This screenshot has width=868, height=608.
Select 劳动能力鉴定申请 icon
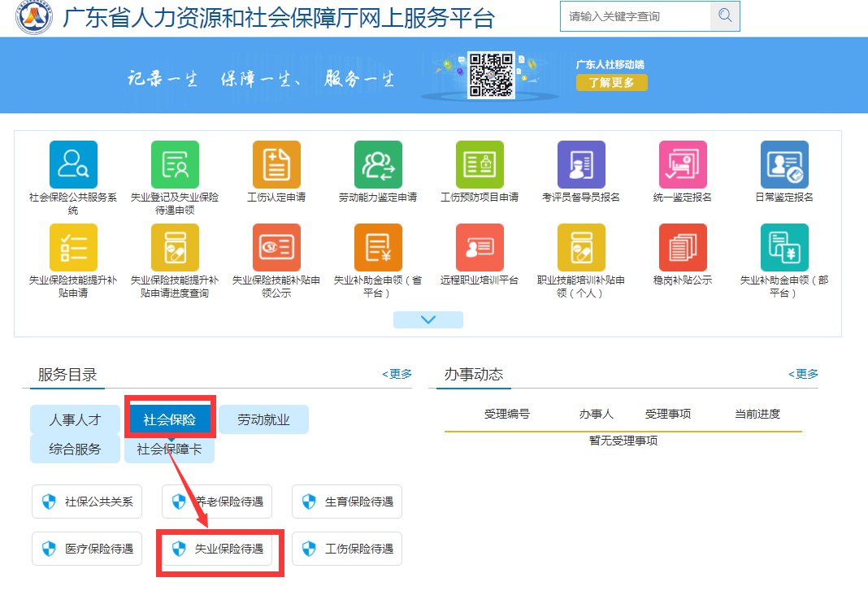pyautogui.click(x=378, y=165)
